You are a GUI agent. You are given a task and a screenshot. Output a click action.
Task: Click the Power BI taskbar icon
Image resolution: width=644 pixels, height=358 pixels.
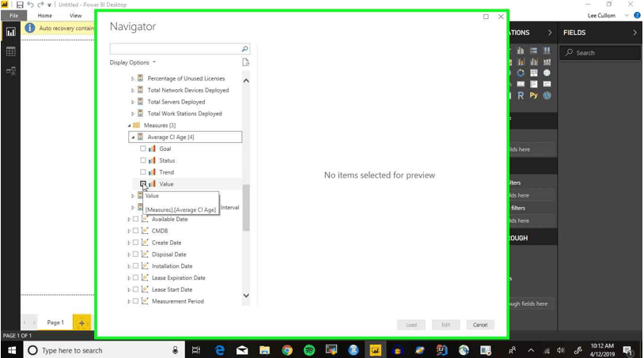point(375,350)
